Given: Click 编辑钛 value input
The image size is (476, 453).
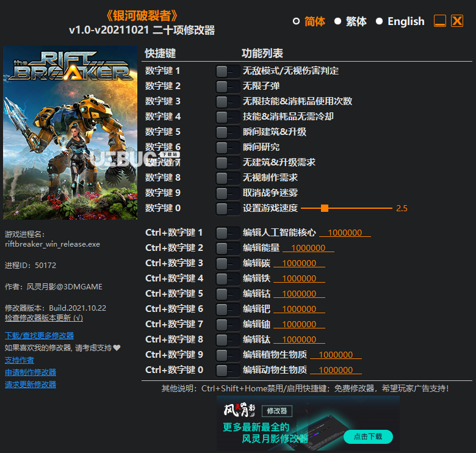Looking at the screenshot, I should pos(299,339).
